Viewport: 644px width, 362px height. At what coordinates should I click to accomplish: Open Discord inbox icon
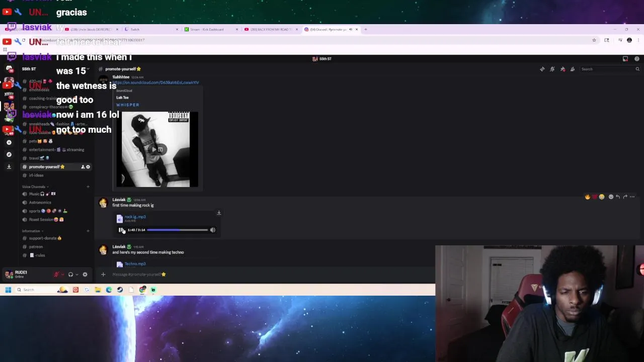click(x=625, y=59)
